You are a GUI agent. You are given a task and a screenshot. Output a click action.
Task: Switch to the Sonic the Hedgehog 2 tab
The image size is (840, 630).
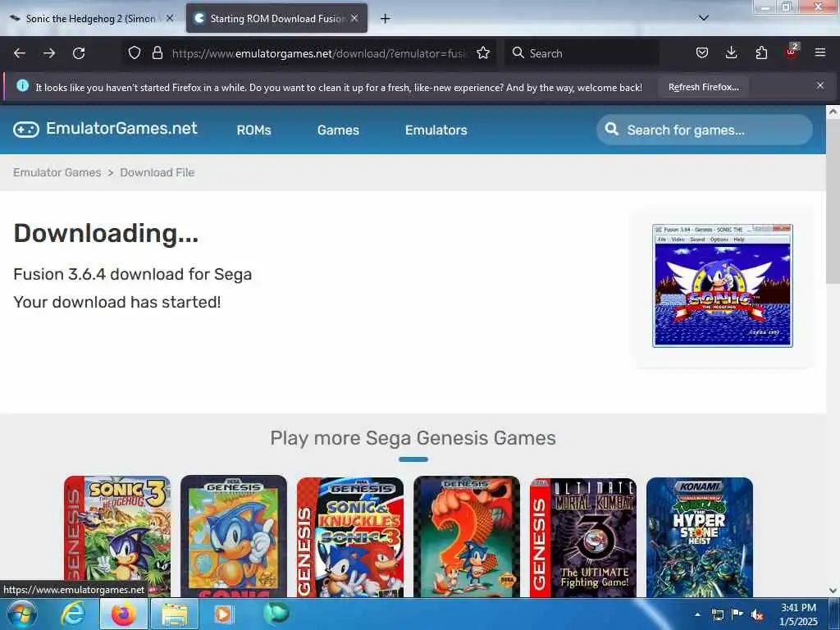(x=91, y=18)
